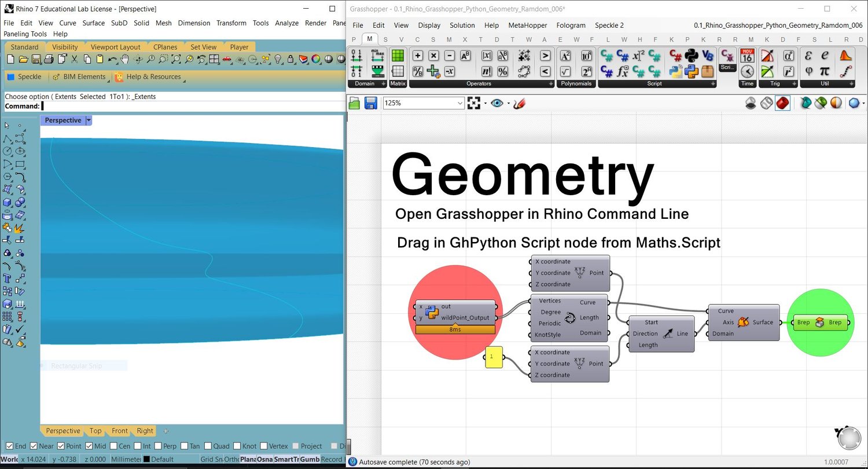
Task: Switch to the CPlanes toolbar tab
Action: [165, 47]
